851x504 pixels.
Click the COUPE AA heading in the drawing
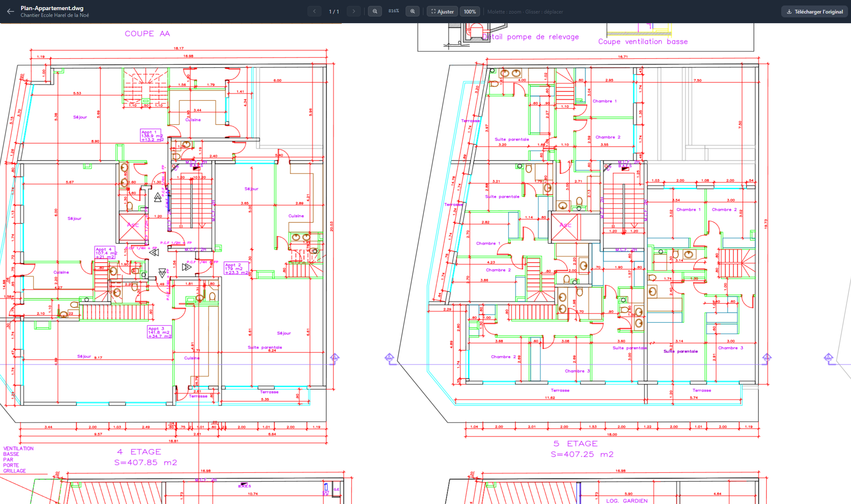coord(147,33)
